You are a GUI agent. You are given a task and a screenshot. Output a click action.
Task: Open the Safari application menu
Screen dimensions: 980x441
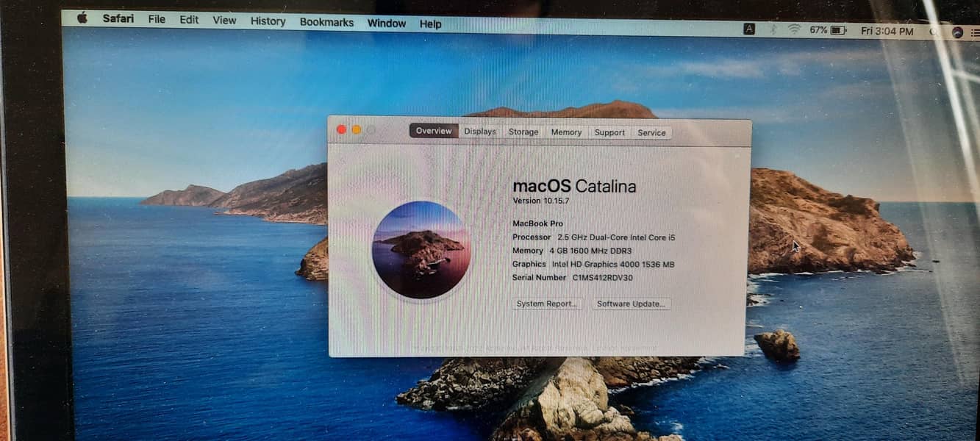tap(118, 19)
